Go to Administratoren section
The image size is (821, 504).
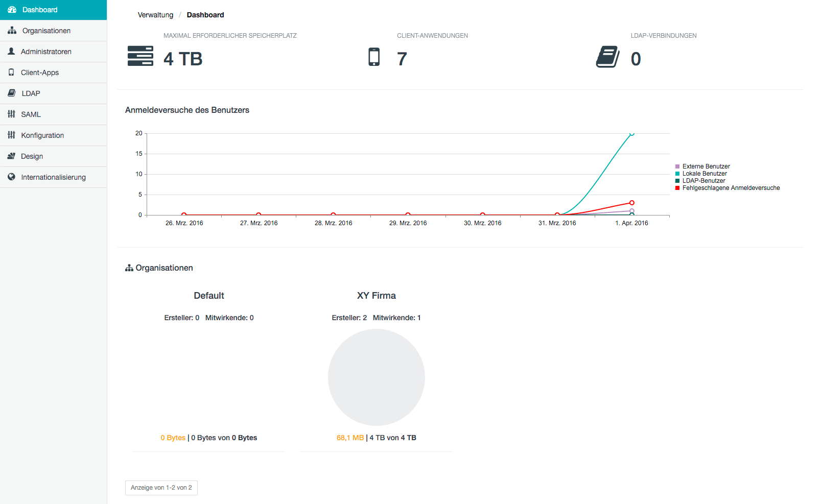click(53, 52)
